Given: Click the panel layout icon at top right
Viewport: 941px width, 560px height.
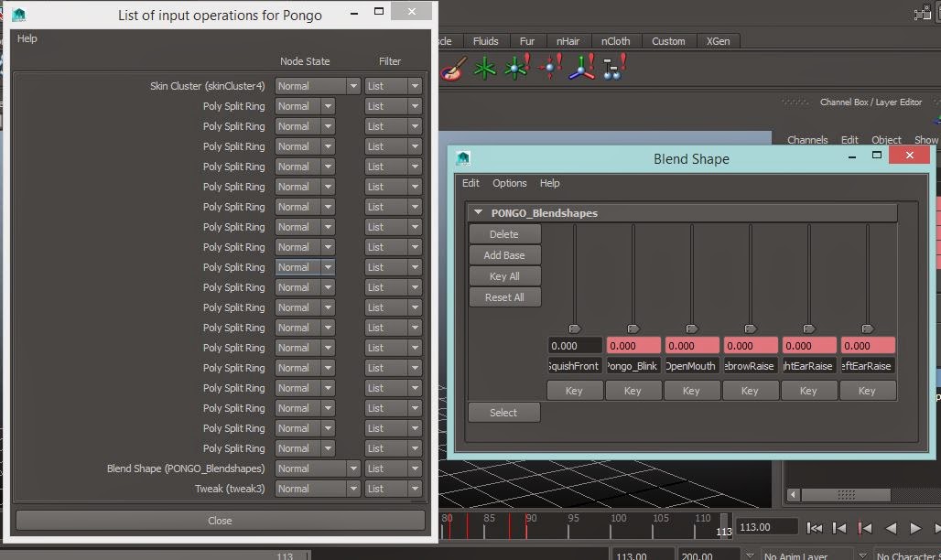Looking at the screenshot, I should (x=923, y=13).
